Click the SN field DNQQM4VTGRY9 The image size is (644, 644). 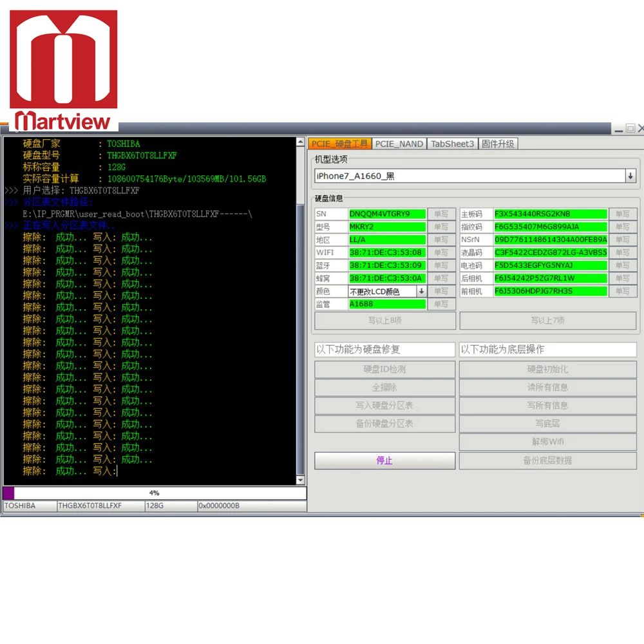coord(387,214)
